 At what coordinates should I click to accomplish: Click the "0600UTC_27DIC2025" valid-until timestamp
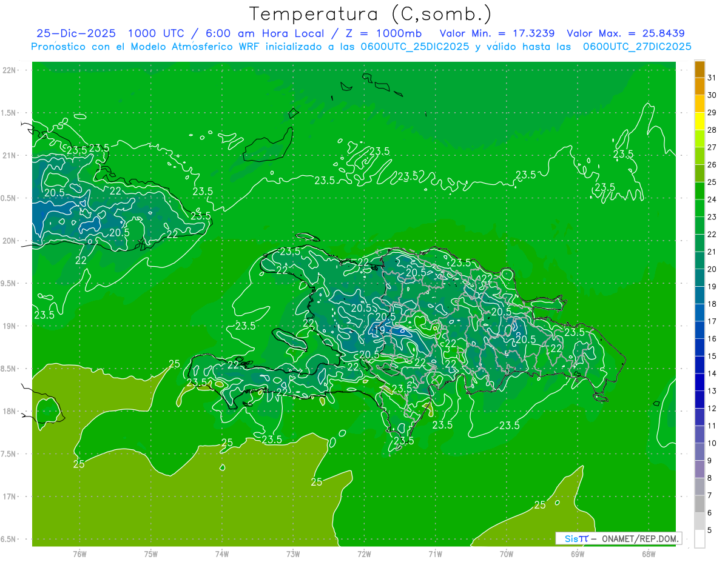pos(637,47)
